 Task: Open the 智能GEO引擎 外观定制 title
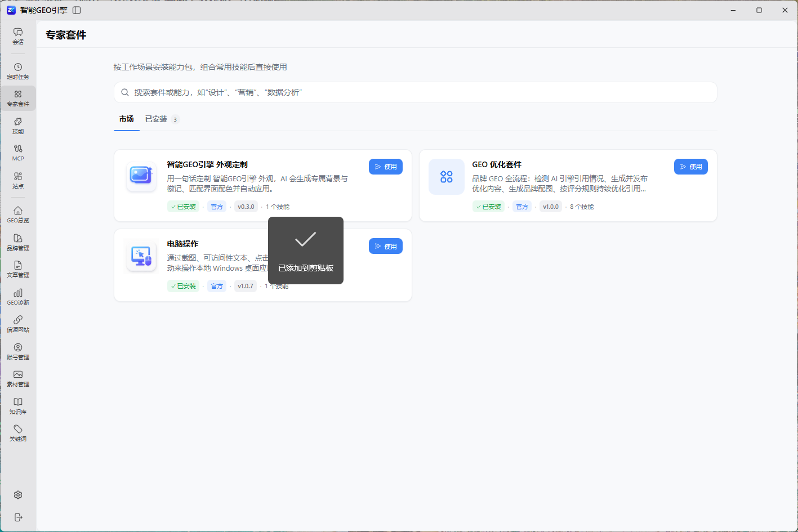tap(207, 164)
